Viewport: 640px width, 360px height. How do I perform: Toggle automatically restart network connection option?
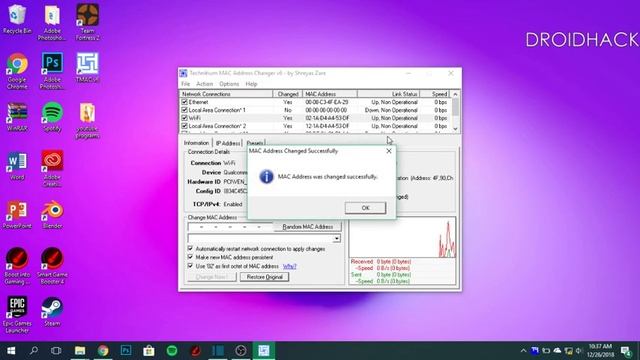click(190, 248)
